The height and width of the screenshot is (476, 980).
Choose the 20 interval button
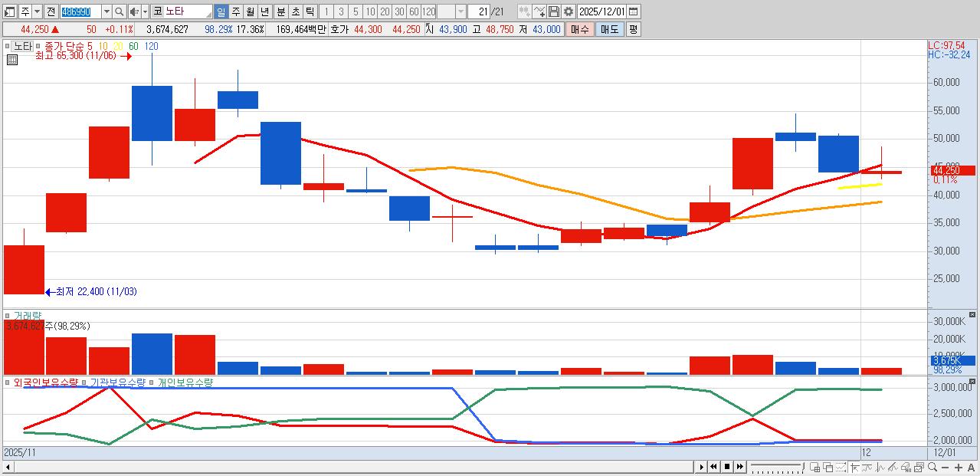point(385,11)
